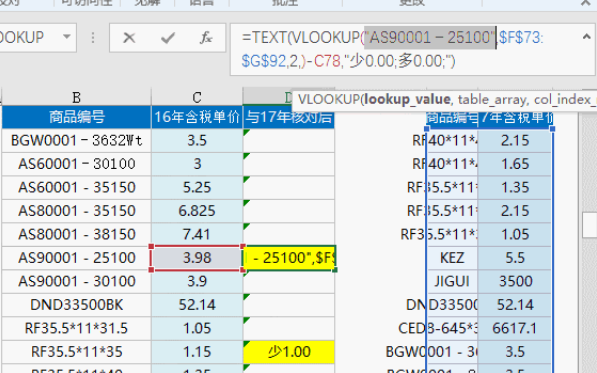Collapse the formula bar with chevron
The image size is (597, 373).
(587, 37)
